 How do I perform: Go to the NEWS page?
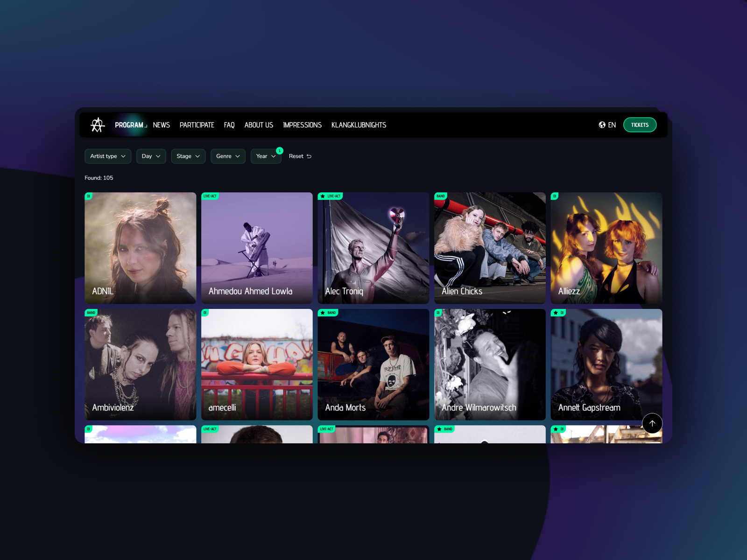click(x=162, y=125)
